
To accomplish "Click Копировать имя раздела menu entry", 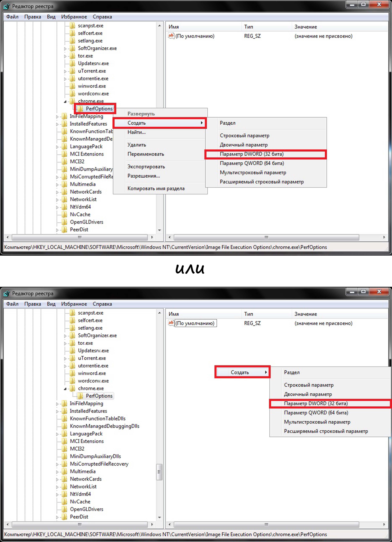I will tap(156, 188).
